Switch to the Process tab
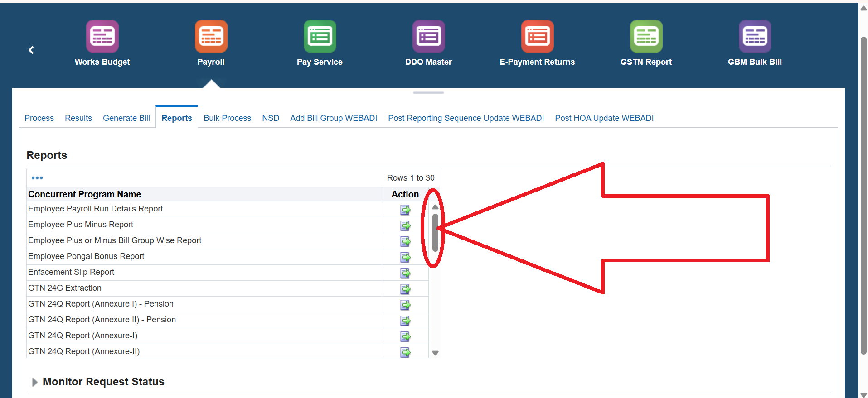The height and width of the screenshot is (398, 868). [x=39, y=118]
